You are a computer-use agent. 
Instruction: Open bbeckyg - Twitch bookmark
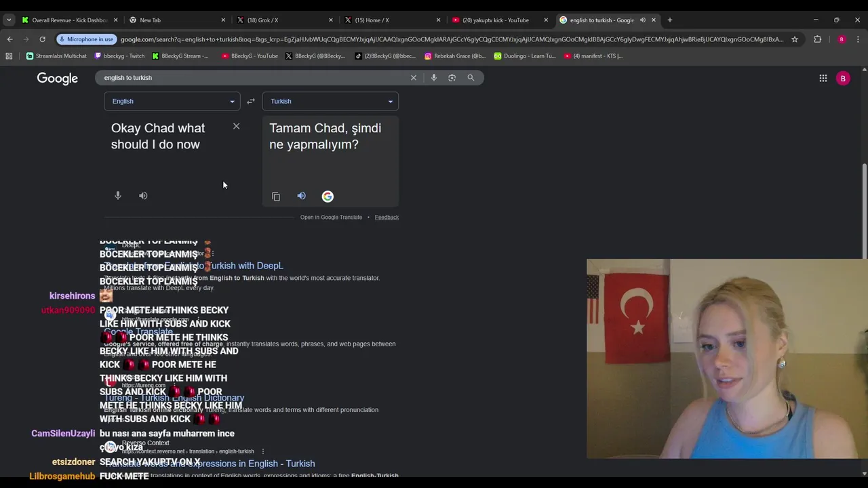(x=119, y=56)
